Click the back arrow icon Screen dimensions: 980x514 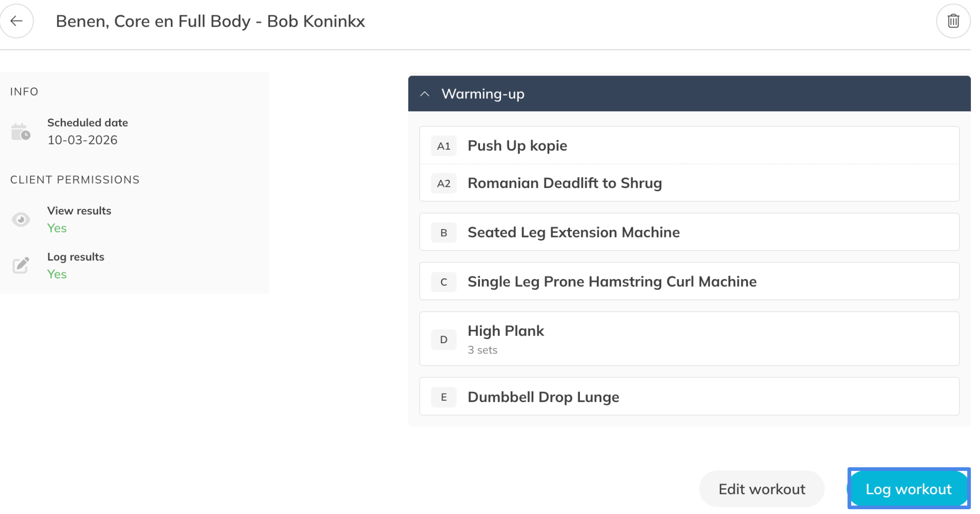point(17,21)
